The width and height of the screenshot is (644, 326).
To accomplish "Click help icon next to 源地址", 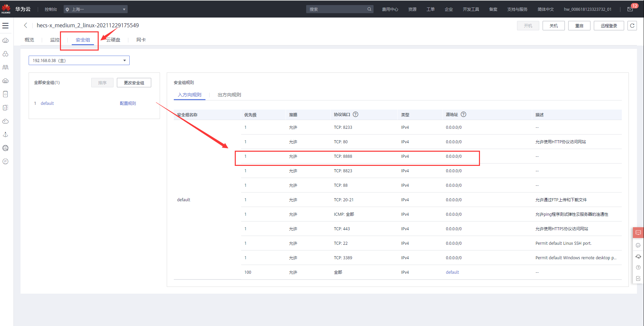I will point(463,114).
